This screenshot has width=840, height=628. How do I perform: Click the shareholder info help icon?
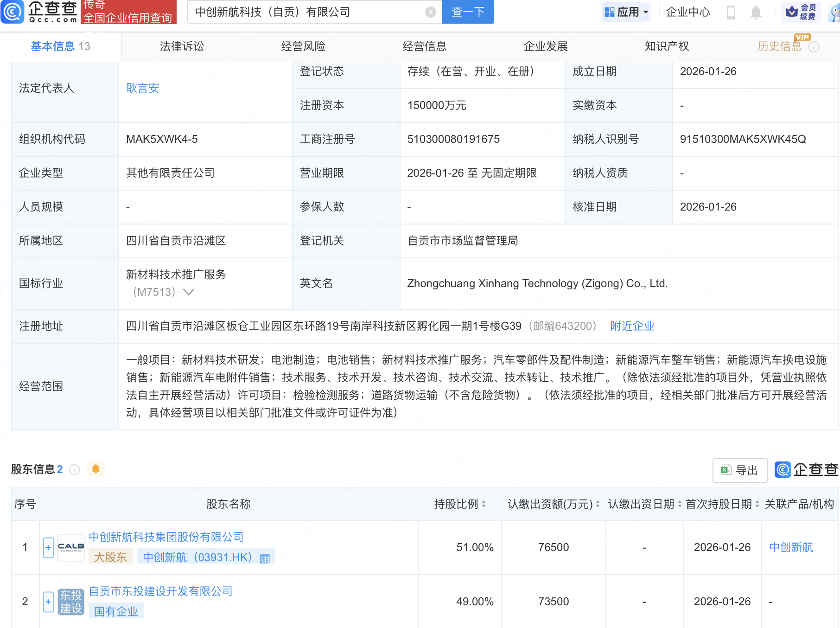[x=74, y=470]
